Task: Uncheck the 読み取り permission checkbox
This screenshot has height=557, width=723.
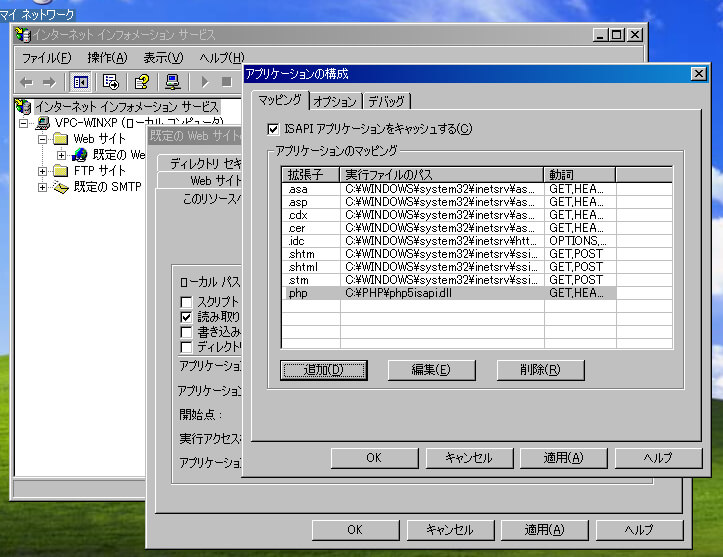Action: pos(186,316)
